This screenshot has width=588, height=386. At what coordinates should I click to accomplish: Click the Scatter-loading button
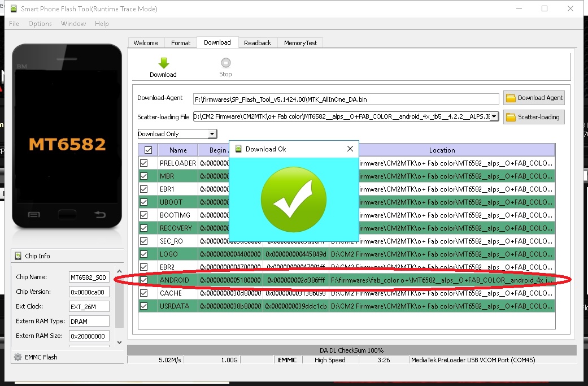(x=534, y=117)
